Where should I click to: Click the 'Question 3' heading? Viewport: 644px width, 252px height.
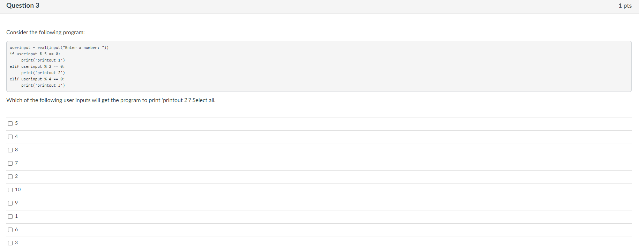(x=23, y=6)
